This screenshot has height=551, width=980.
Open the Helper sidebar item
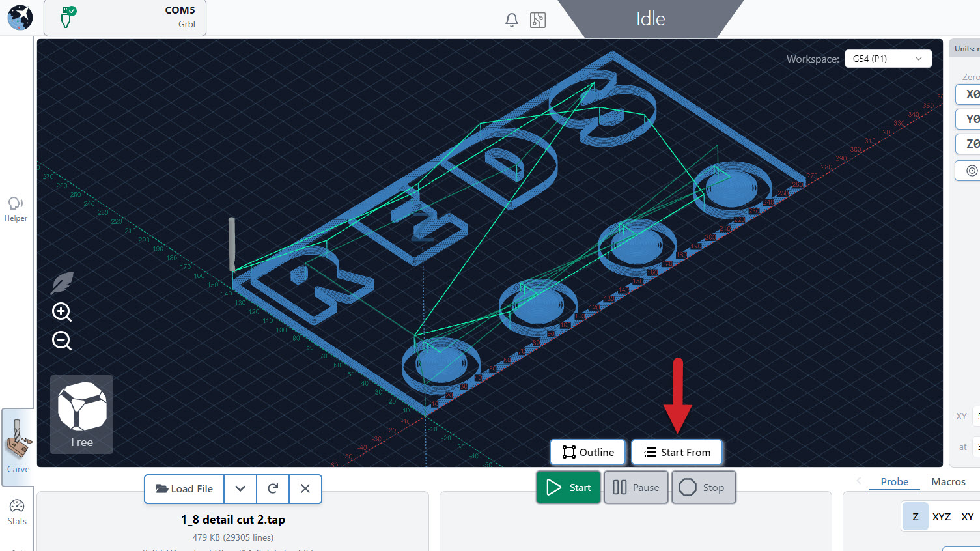click(x=16, y=209)
